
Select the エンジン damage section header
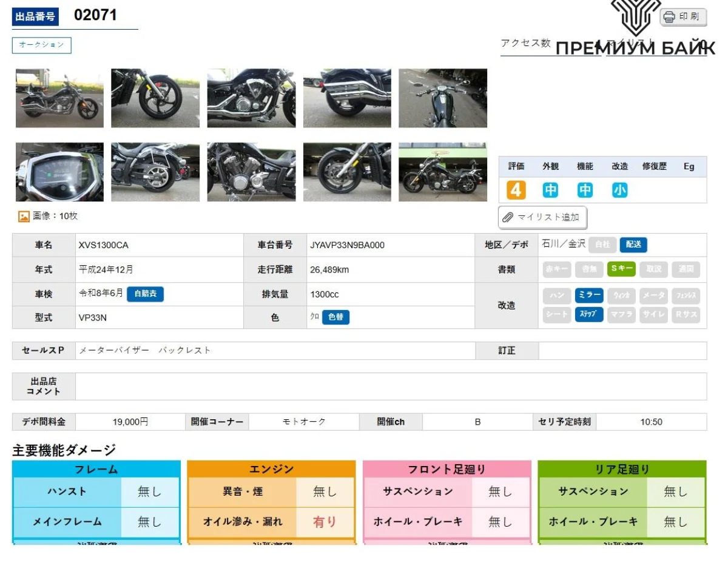(271, 469)
